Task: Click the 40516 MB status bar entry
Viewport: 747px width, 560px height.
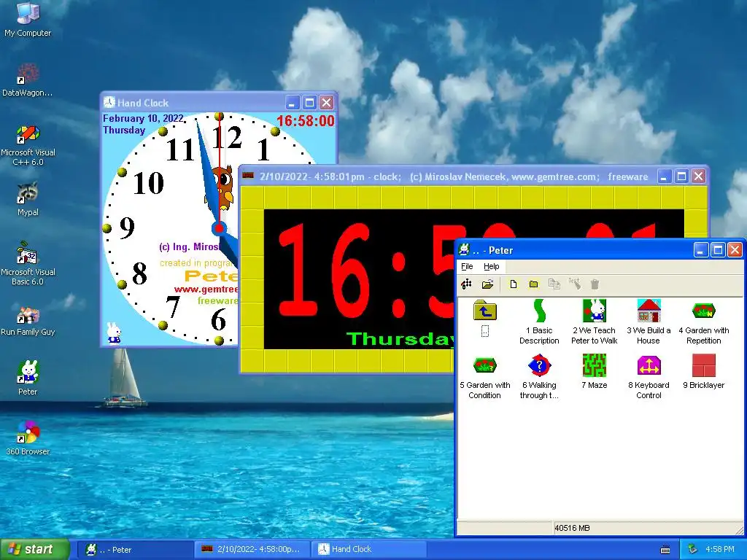Action: pos(572,528)
